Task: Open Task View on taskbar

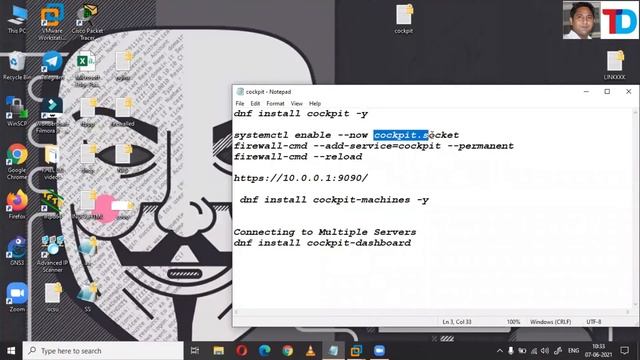Action: pos(195,351)
